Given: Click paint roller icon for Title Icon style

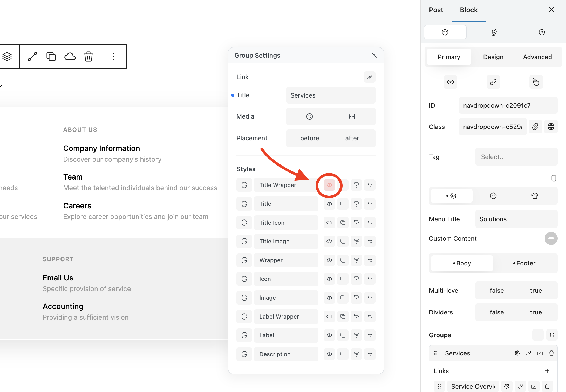Looking at the screenshot, I should 356,223.
